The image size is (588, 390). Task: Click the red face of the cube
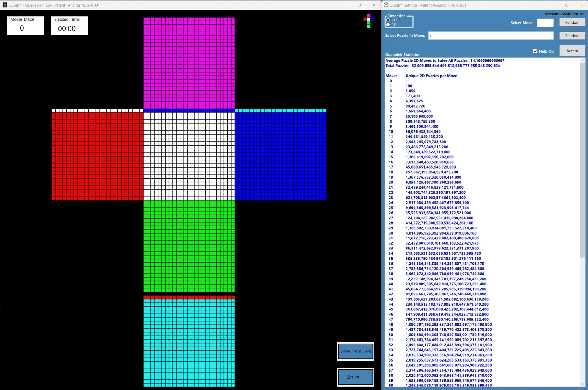(x=97, y=156)
